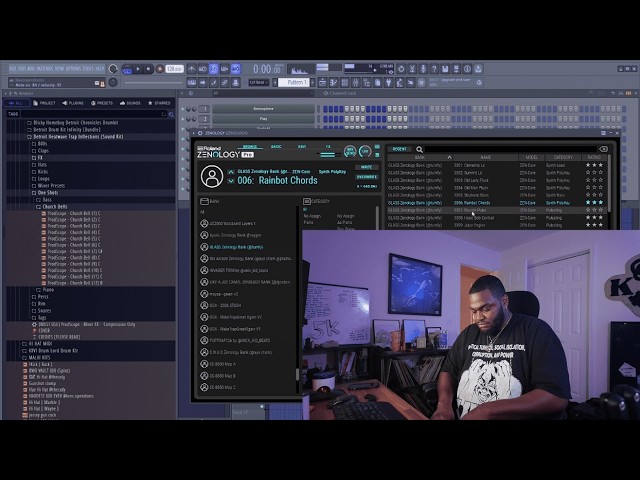640x480 pixels.
Task: Expand the Claps folder
Action: pyautogui.click(x=40, y=151)
